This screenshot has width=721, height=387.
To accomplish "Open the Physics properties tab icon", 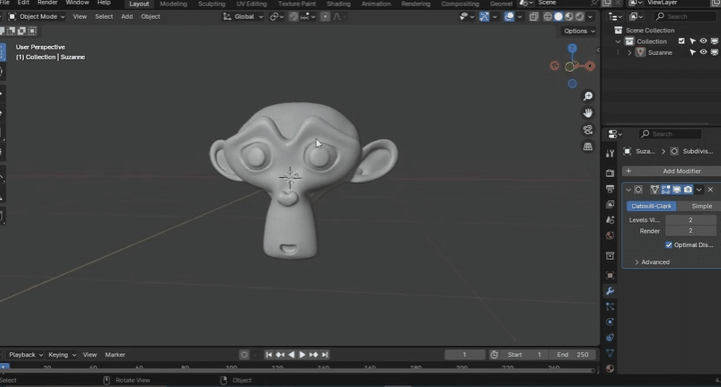I will pos(610,322).
